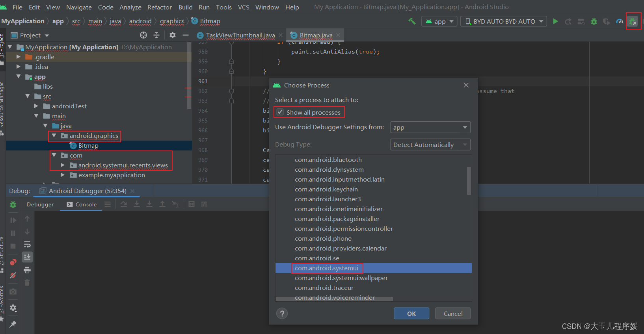Toggle Scroll to the End in console
The image size is (644, 334).
click(27, 257)
